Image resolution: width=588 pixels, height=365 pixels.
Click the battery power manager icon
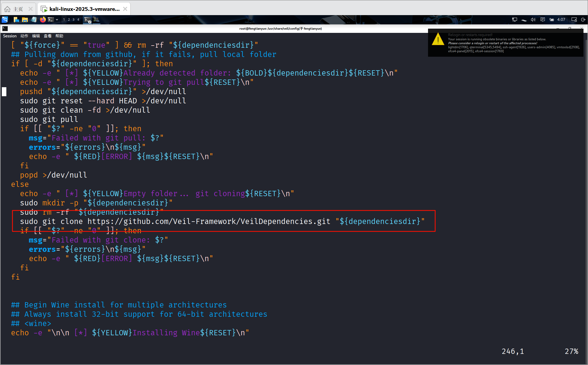point(551,20)
